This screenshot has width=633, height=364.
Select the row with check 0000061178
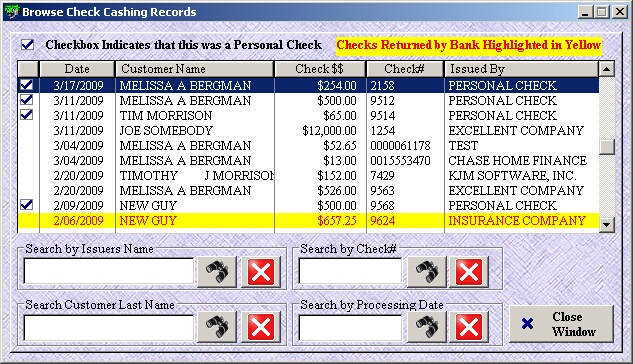coord(308,145)
